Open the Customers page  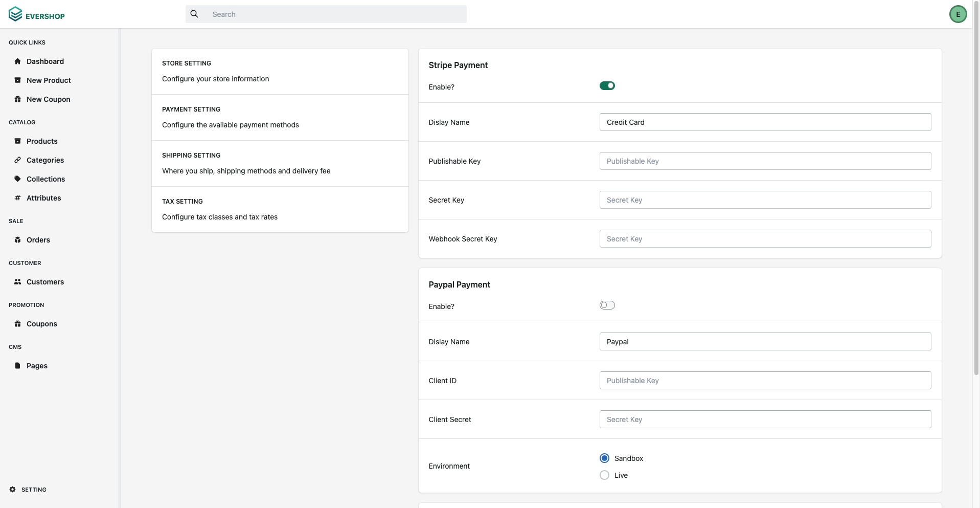pyautogui.click(x=45, y=282)
